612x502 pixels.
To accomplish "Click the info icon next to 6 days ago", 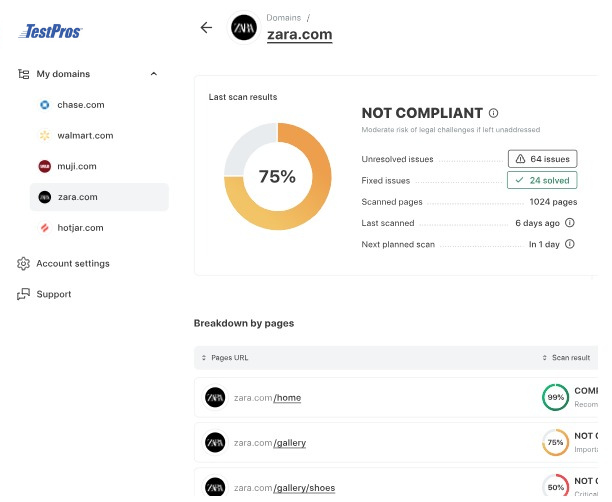I will coord(570,223).
